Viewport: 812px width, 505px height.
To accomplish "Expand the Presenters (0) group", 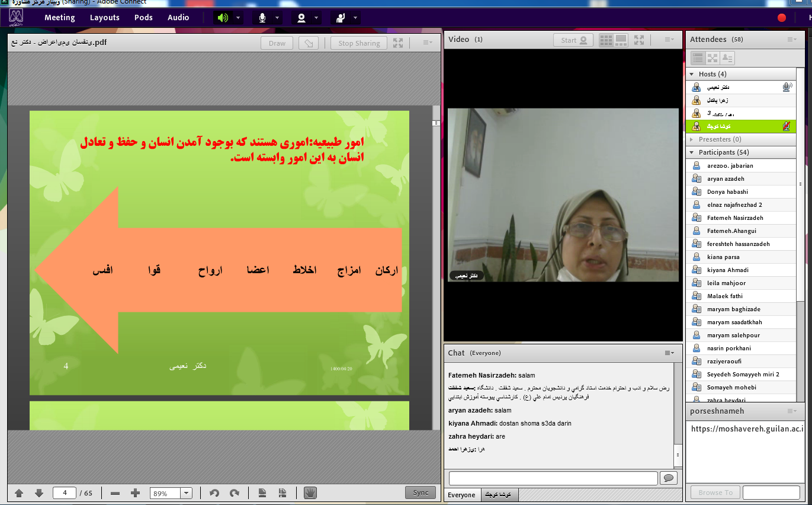I will click(x=692, y=139).
